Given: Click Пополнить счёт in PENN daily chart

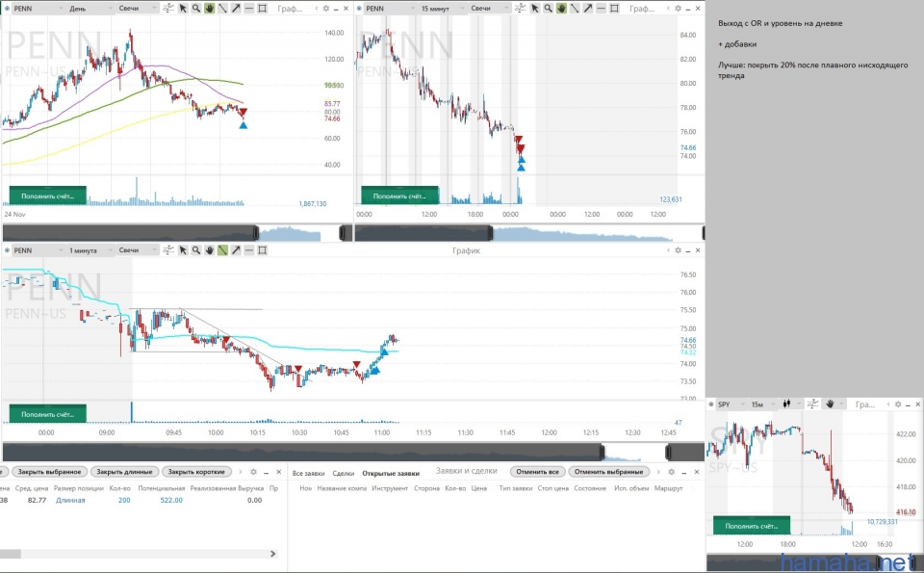Looking at the screenshot, I should pos(48,195).
